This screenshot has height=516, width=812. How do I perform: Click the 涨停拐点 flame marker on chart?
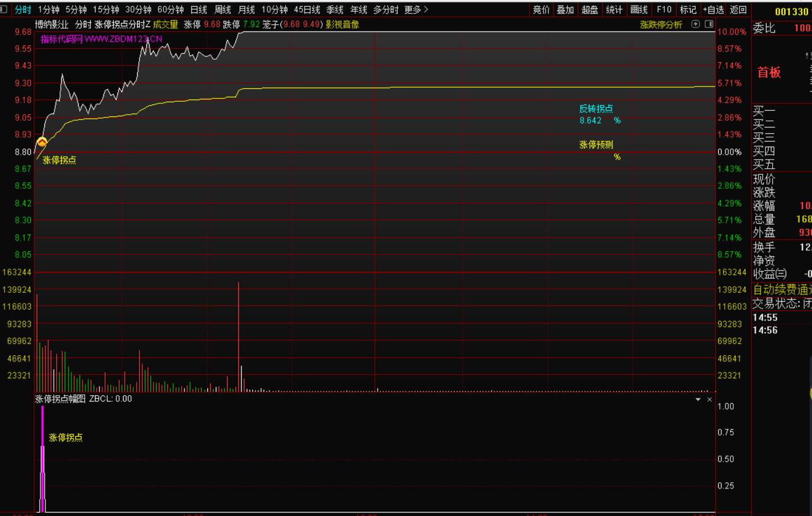pyautogui.click(x=42, y=142)
